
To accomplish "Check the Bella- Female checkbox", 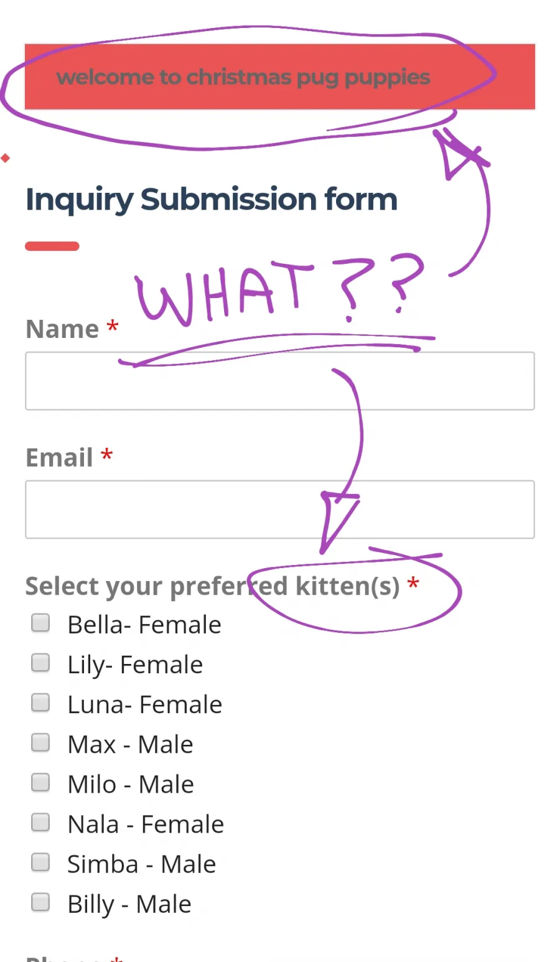I will [40, 623].
